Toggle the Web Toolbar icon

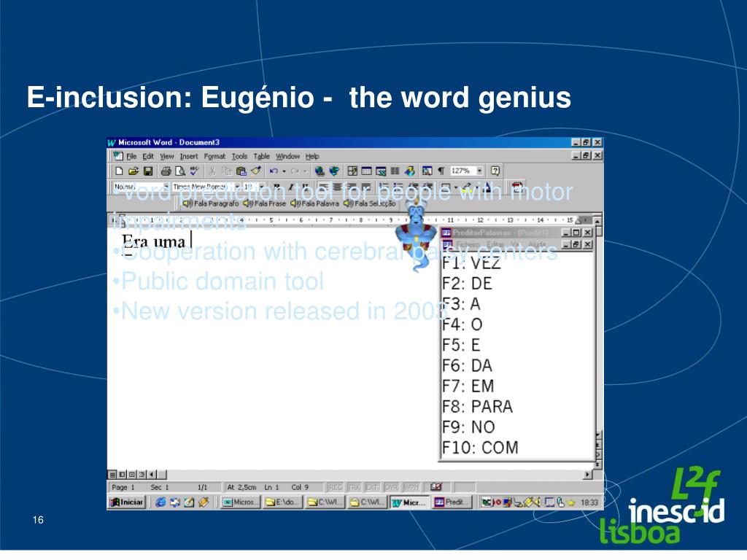(334, 171)
